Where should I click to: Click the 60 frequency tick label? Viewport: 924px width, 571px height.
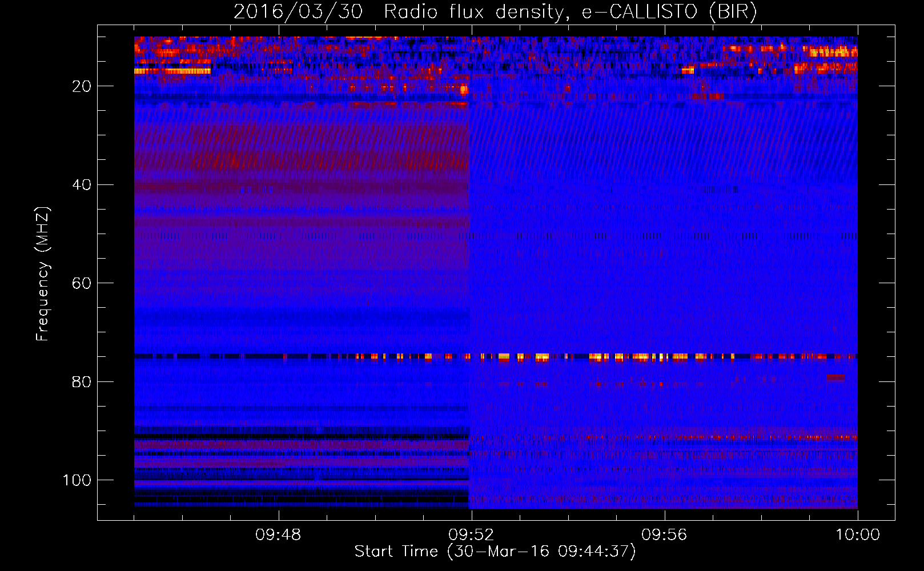click(82, 283)
